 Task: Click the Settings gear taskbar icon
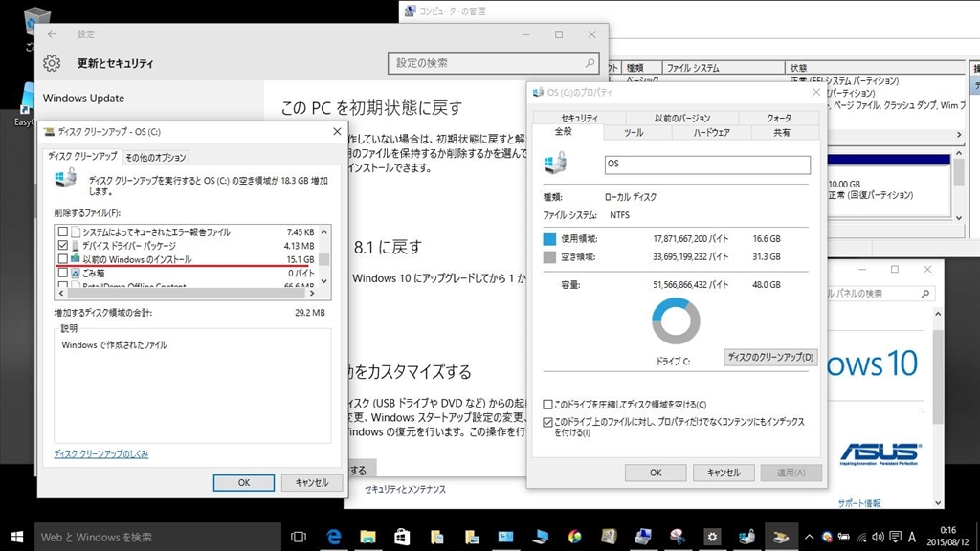[712, 537]
